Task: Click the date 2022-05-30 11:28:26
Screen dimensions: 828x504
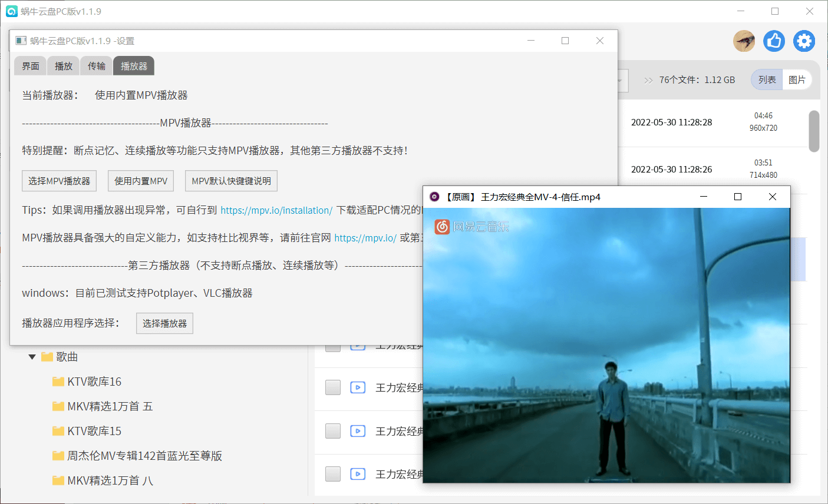Action: point(671,170)
